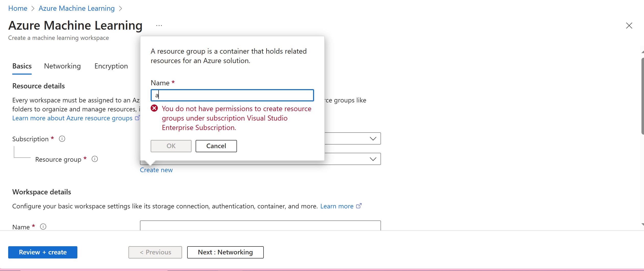Image resolution: width=644 pixels, height=271 pixels.
Task: Switch to the Encryption tab
Action: [x=111, y=66]
